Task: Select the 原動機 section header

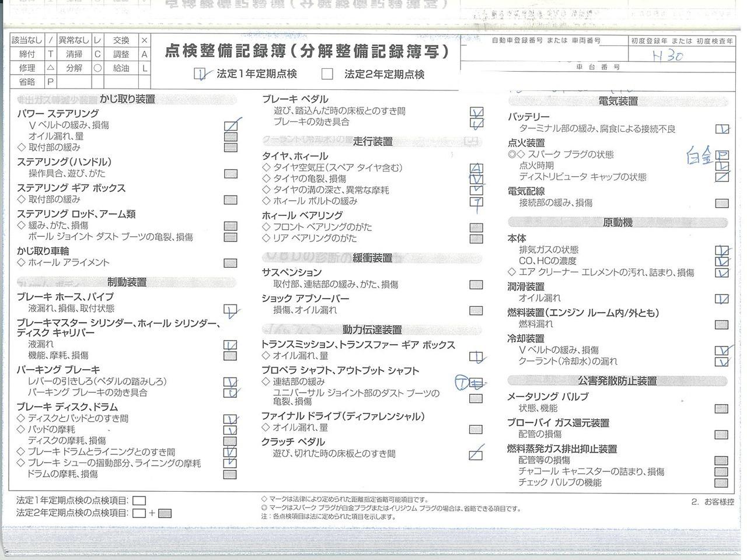Action: tap(618, 222)
